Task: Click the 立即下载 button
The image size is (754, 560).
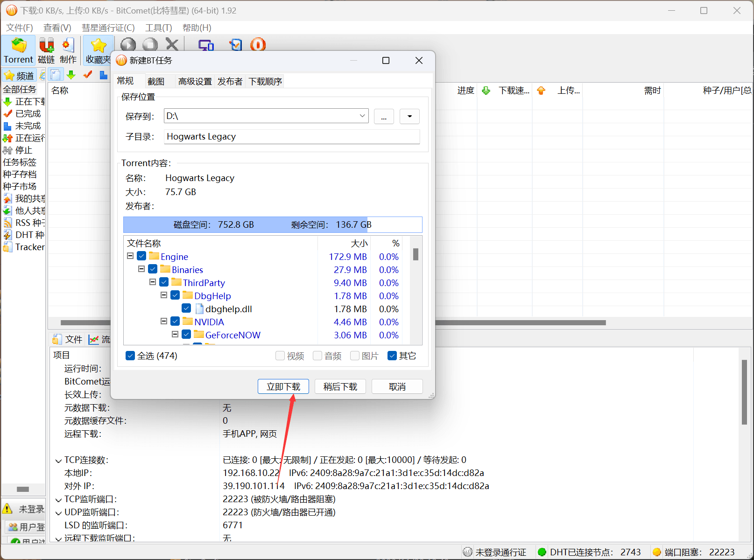Action: pyautogui.click(x=283, y=386)
